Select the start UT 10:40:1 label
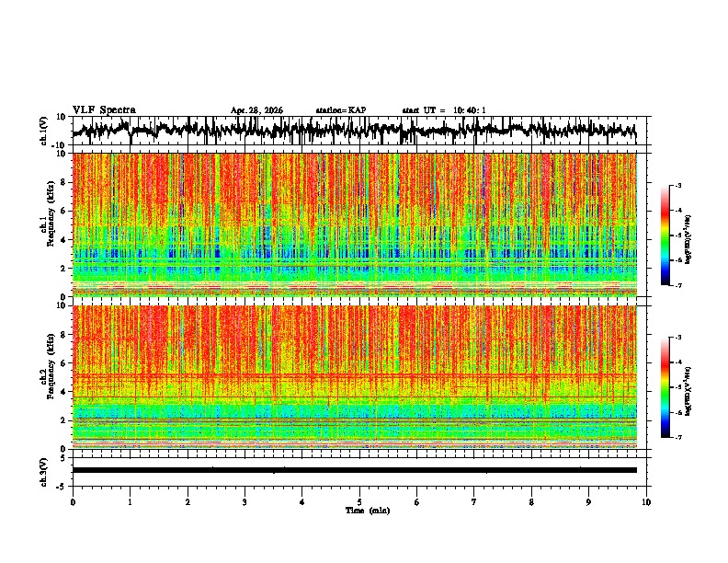The height and width of the screenshot is (563, 728). tap(444, 110)
